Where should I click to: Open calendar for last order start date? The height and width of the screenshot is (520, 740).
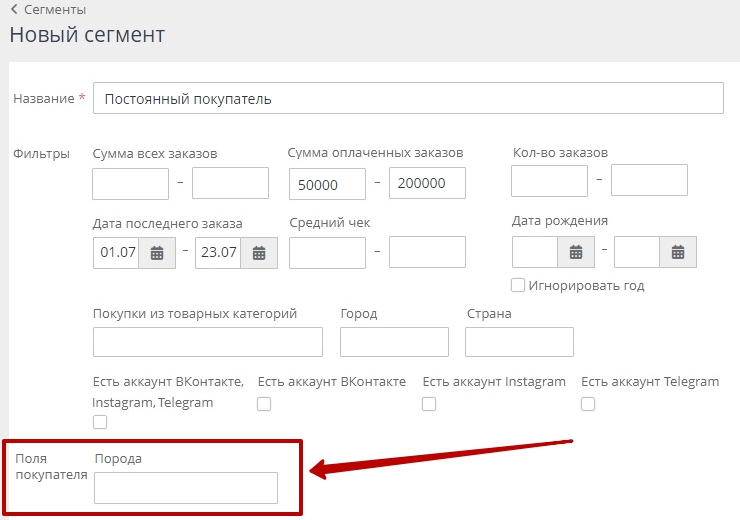(156, 253)
